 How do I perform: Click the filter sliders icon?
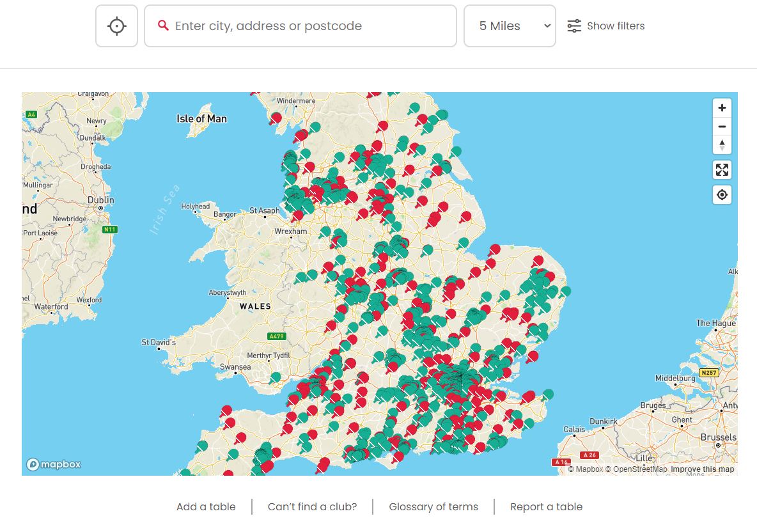574,26
